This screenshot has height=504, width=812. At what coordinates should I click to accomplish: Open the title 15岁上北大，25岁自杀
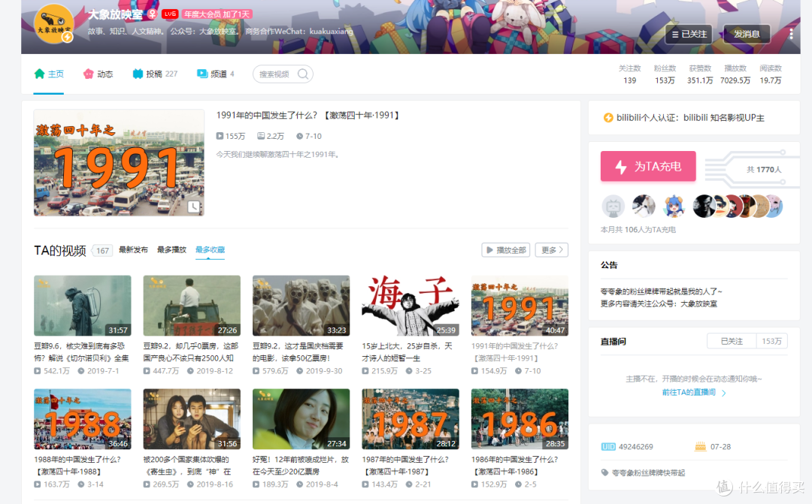[x=407, y=352]
